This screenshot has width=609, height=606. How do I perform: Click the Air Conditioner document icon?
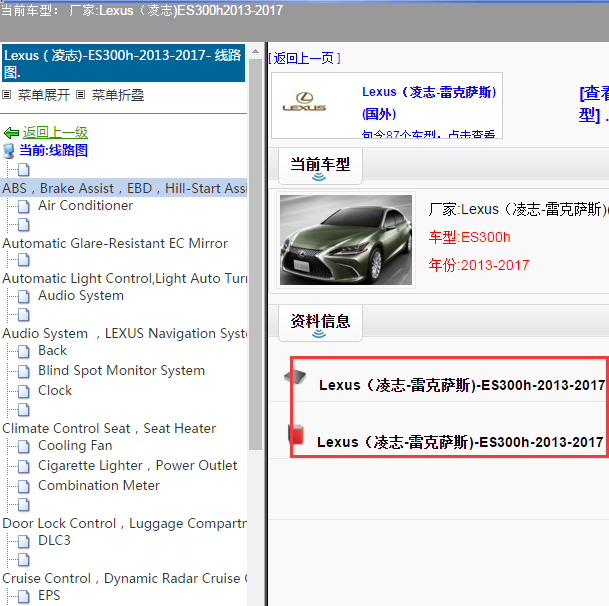(24, 206)
